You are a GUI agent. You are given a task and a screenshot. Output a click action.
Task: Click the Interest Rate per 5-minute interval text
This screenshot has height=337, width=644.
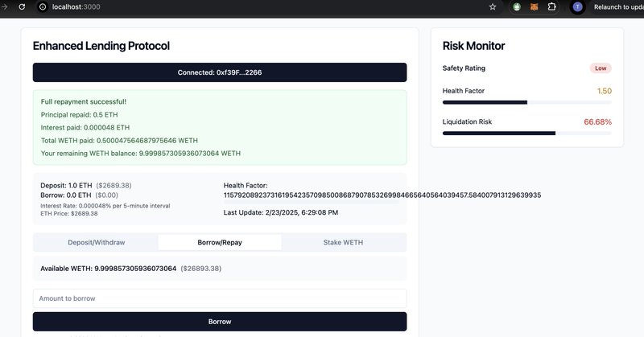(105, 206)
